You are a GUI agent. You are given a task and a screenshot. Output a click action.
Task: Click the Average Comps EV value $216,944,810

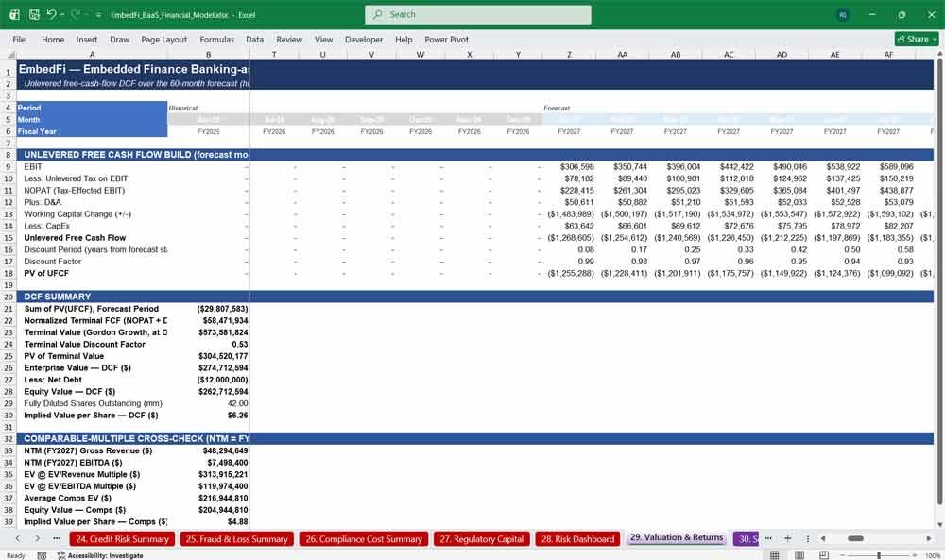point(209,498)
